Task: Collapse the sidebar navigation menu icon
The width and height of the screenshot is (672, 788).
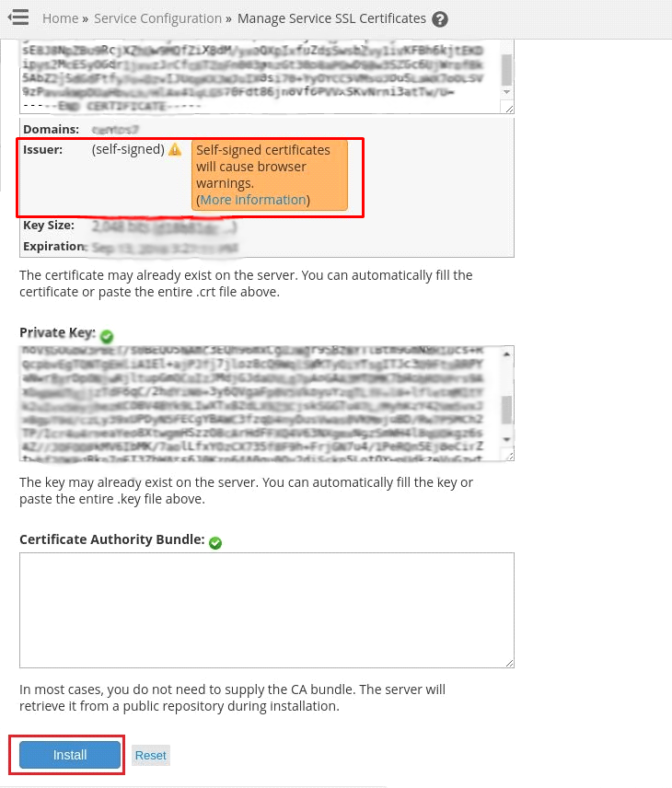Action: pyautogui.click(x=18, y=17)
